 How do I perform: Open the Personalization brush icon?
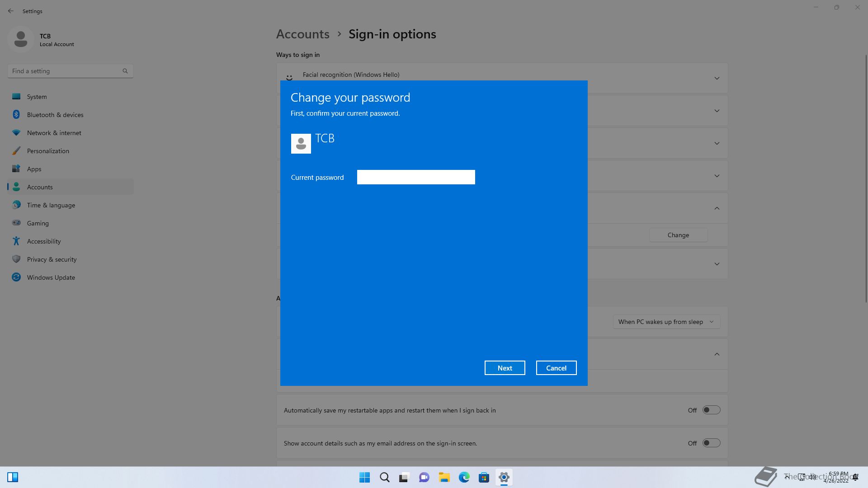[x=16, y=151]
